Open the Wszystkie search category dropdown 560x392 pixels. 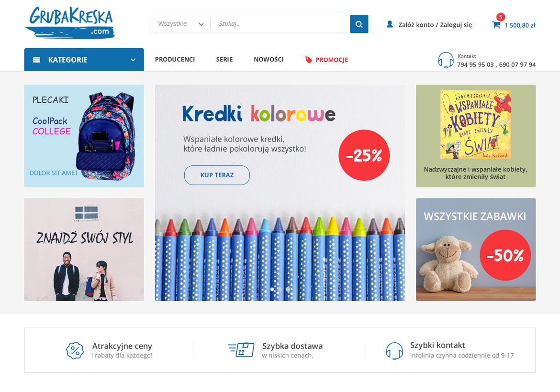pos(181,24)
